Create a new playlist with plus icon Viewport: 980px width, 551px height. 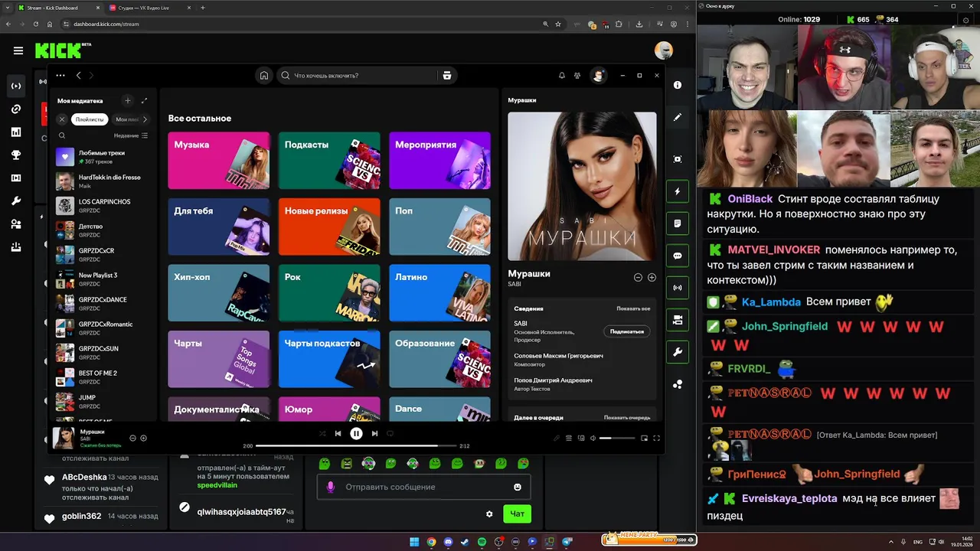128,100
